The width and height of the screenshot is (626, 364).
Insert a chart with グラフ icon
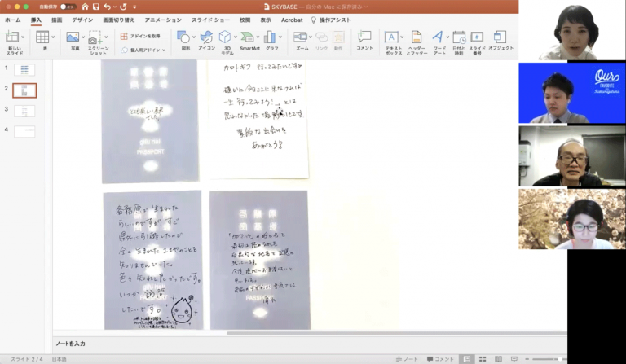pos(270,37)
